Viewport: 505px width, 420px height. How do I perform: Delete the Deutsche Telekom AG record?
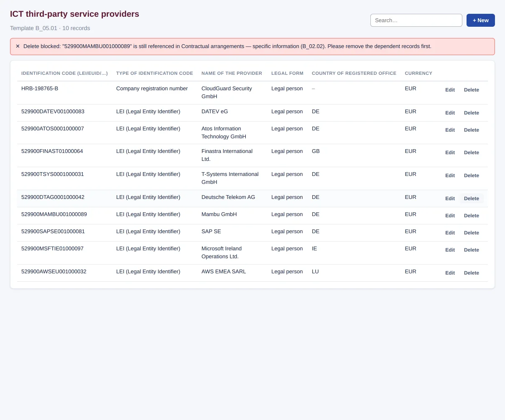[472, 199]
